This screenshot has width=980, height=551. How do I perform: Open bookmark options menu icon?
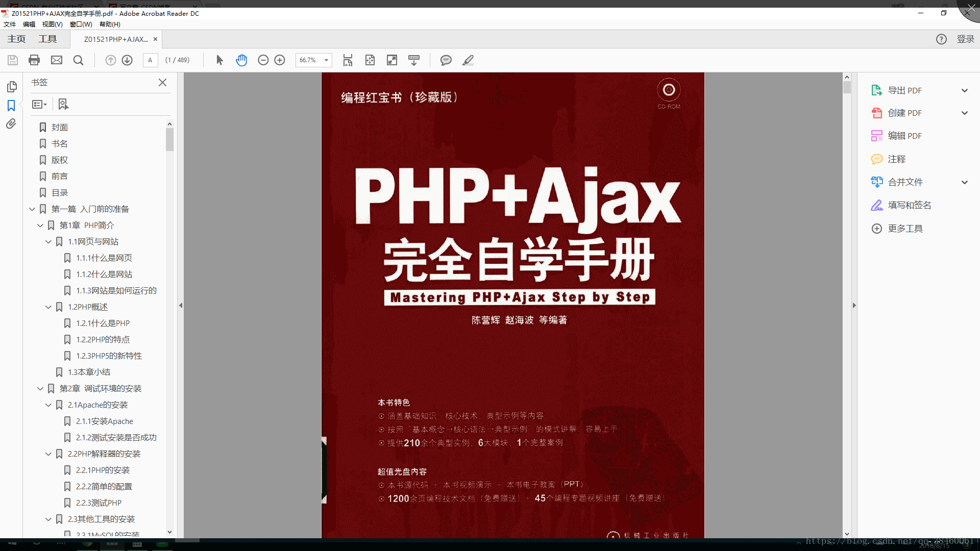click(x=39, y=104)
